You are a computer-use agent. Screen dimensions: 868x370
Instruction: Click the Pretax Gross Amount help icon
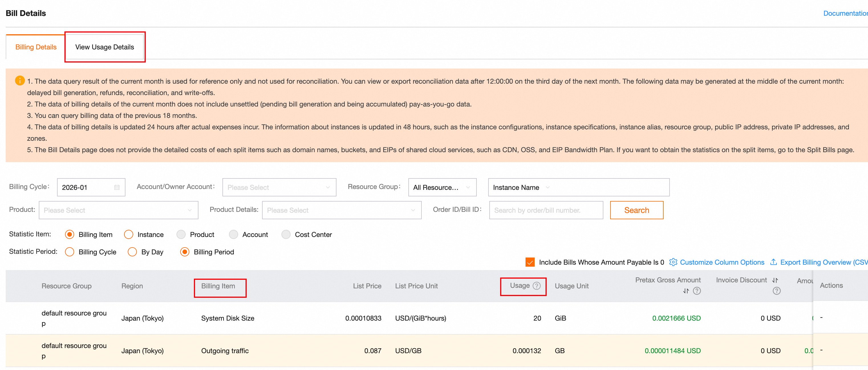[697, 291]
